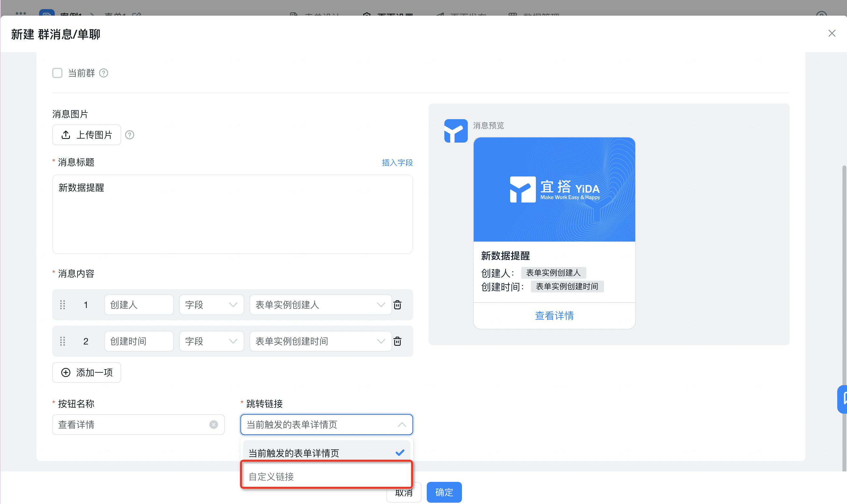Click the 添加一项 button
This screenshot has width=847, height=504.
87,372
